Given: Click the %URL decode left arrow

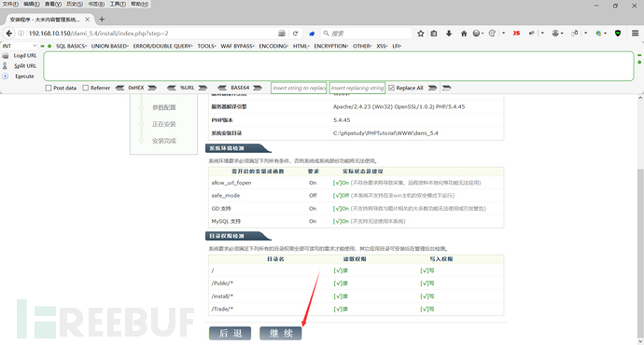Looking at the screenshot, I should [172, 88].
